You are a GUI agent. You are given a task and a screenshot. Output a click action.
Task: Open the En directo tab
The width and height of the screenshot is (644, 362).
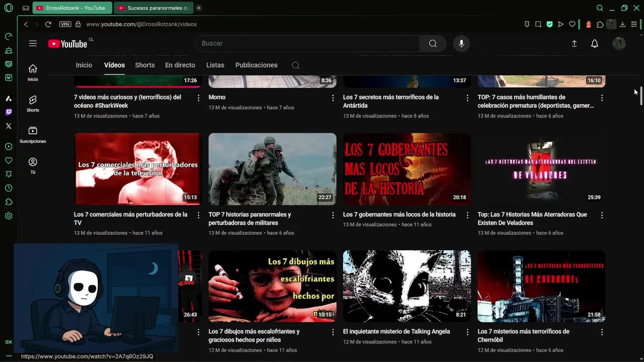point(180,65)
